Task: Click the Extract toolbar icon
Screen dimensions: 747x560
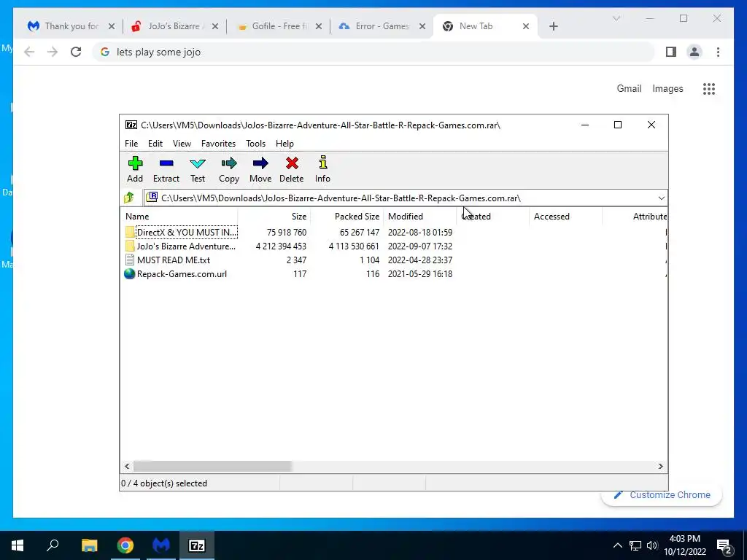Action: (166, 164)
